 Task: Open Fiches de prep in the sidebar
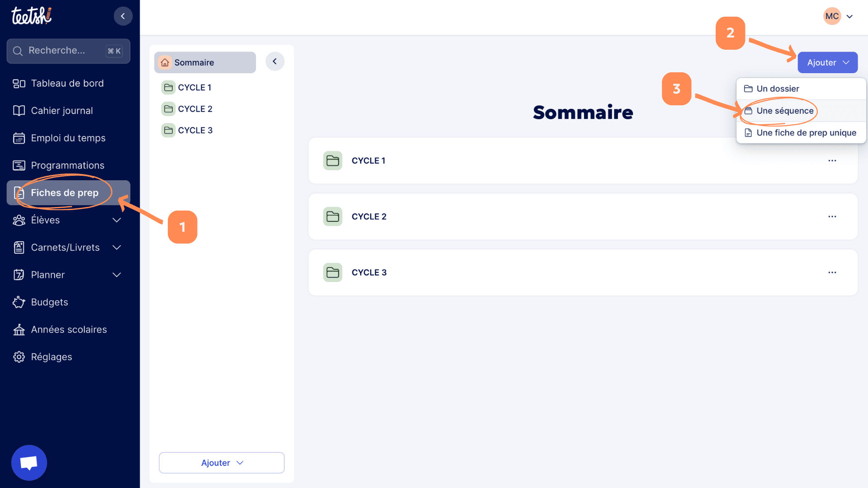coord(65,193)
